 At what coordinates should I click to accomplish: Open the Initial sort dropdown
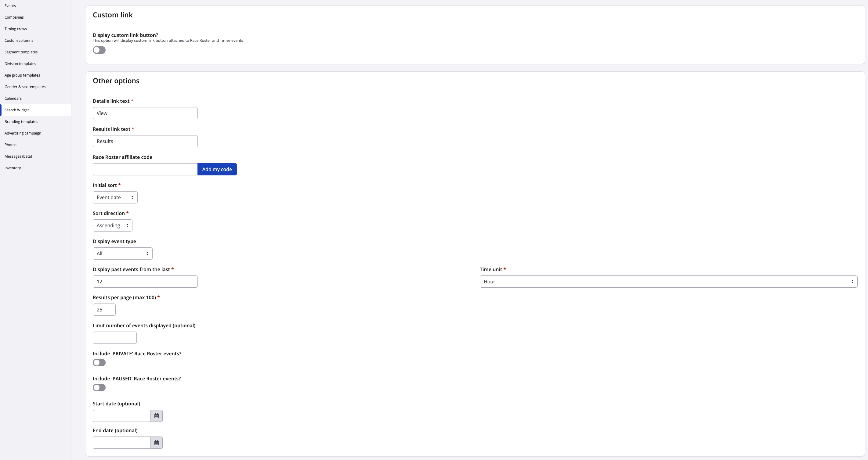click(115, 197)
